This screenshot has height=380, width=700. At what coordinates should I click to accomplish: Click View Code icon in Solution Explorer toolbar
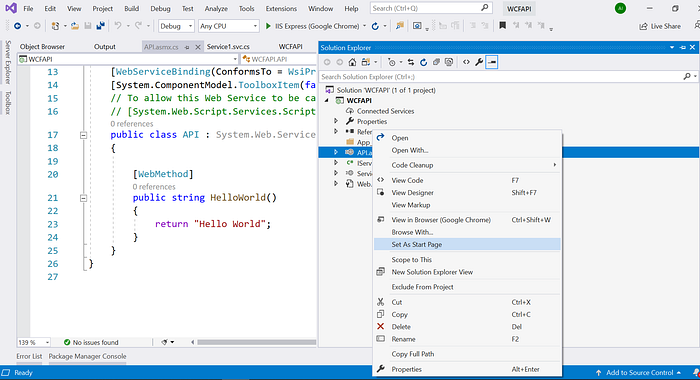coord(466,62)
